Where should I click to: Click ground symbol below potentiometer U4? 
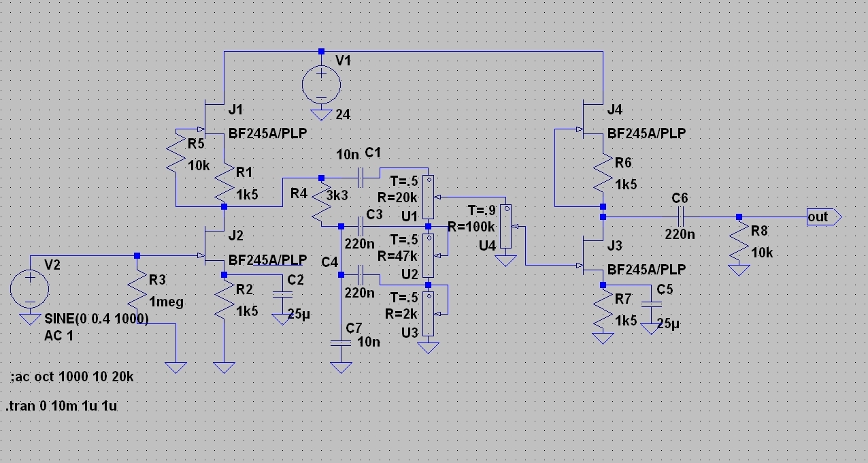[x=505, y=260]
